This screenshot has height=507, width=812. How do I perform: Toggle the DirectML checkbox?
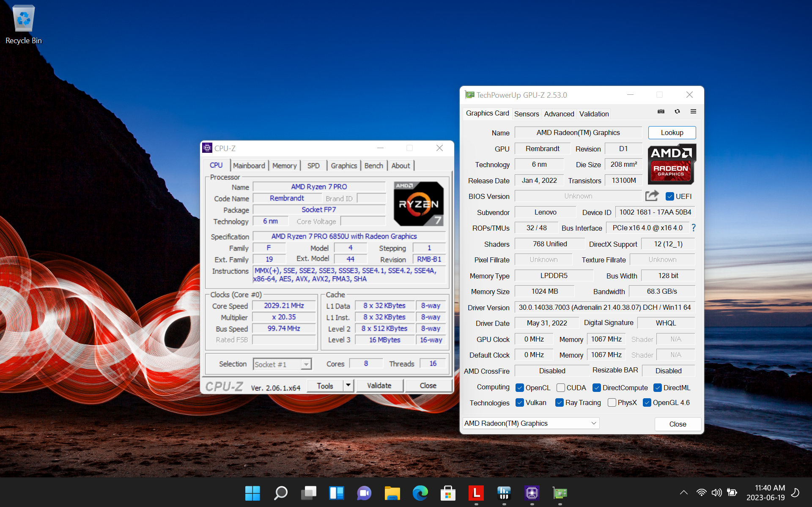pyautogui.click(x=658, y=388)
